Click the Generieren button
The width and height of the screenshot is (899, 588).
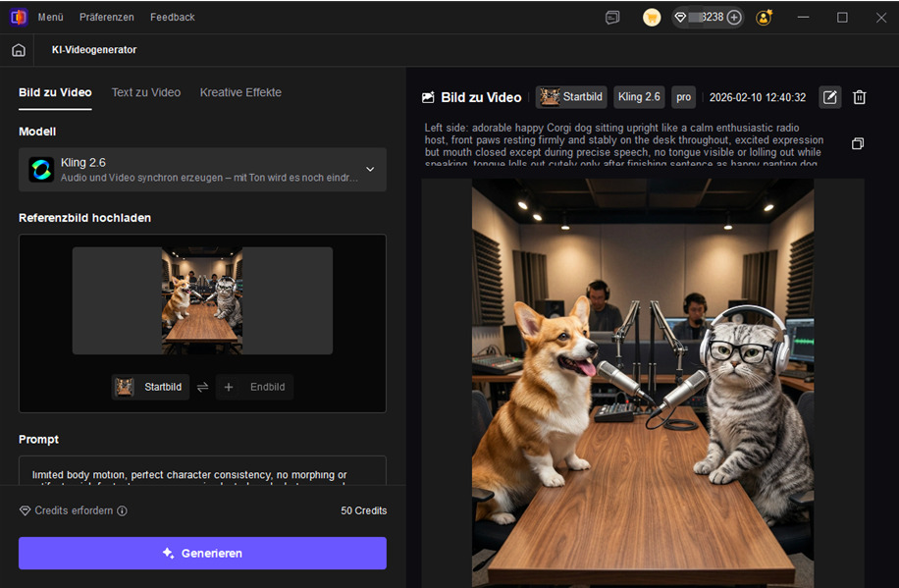202,553
